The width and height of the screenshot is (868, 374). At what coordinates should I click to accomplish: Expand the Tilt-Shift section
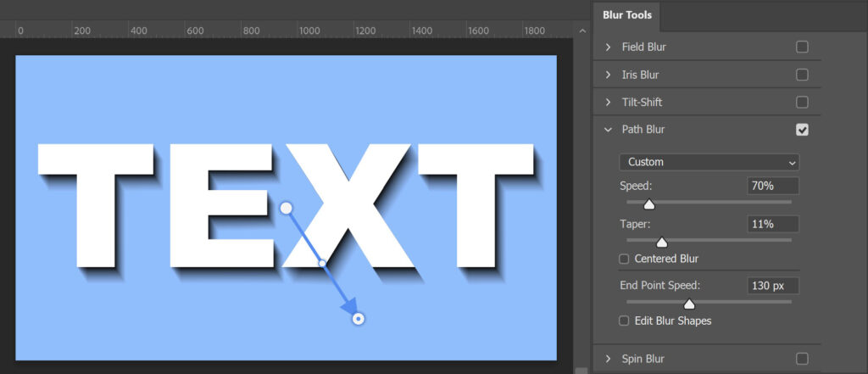(x=609, y=103)
